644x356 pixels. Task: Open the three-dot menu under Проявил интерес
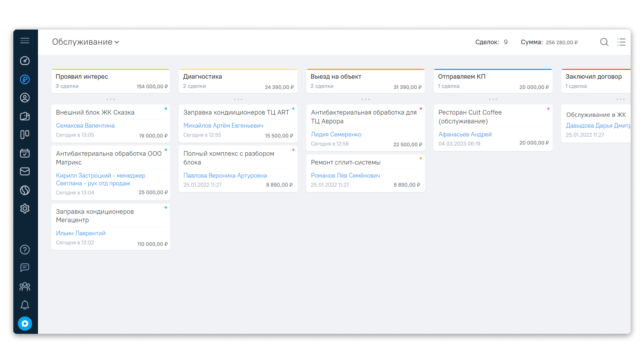(x=110, y=99)
